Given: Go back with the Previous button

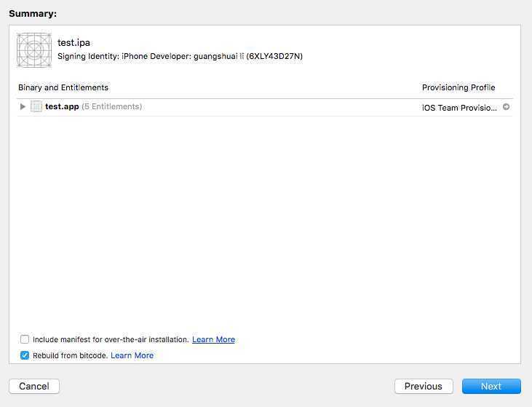Looking at the screenshot, I should [424, 387].
